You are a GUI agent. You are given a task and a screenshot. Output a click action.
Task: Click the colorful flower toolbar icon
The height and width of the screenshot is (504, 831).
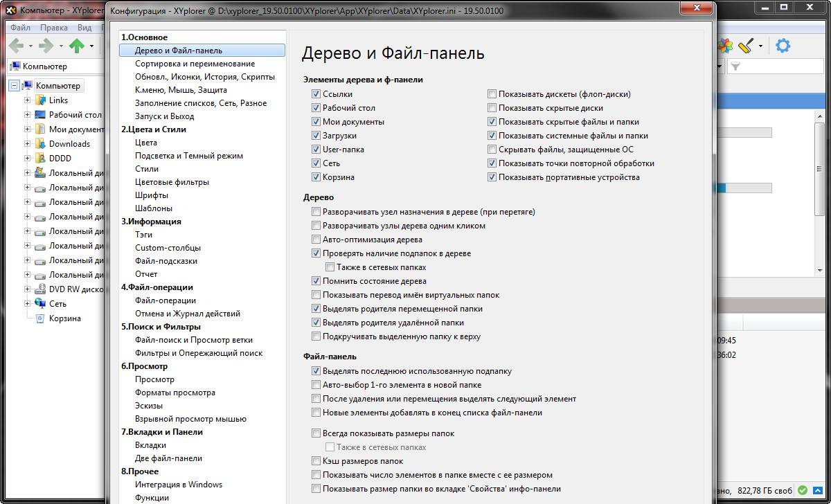click(x=725, y=46)
